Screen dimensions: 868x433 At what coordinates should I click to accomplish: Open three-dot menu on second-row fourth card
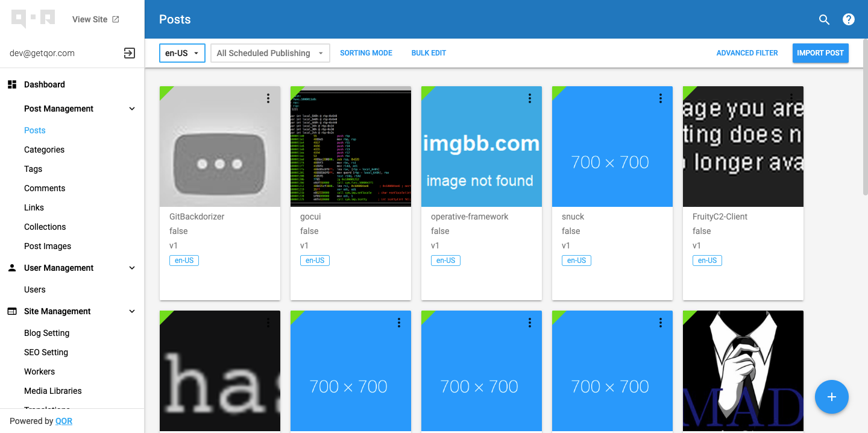(661, 323)
